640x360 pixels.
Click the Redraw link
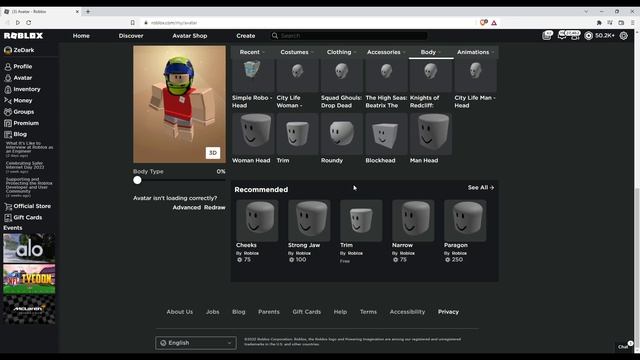(215, 207)
